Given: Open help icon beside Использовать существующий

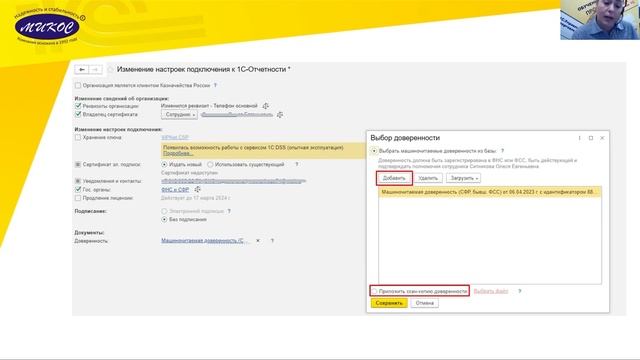Looking at the screenshot, I should point(297,164).
